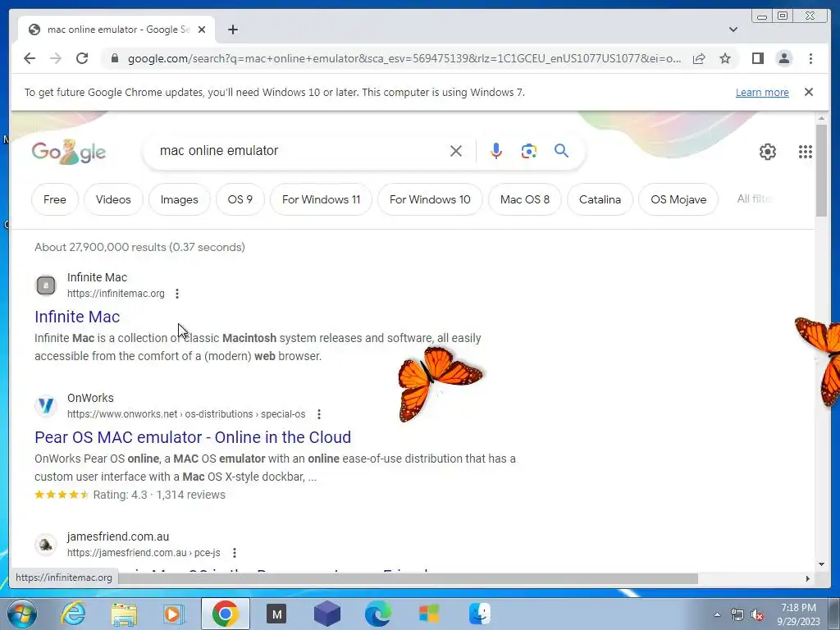Click the horizontal scroll right arrow
This screenshot has width=840, height=630.
pos(808,578)
